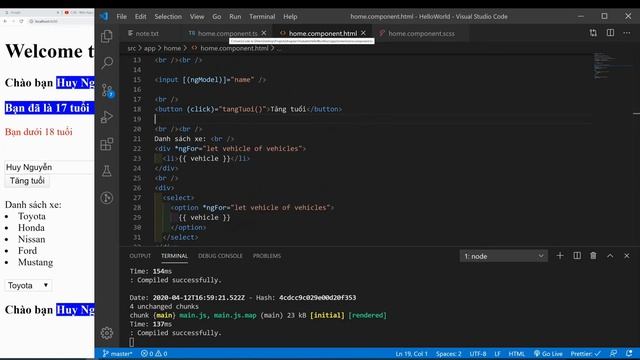This screenshot has width=640, height=360.
Task: Close the home.component.ts tab
Action: tap(264, 33)
